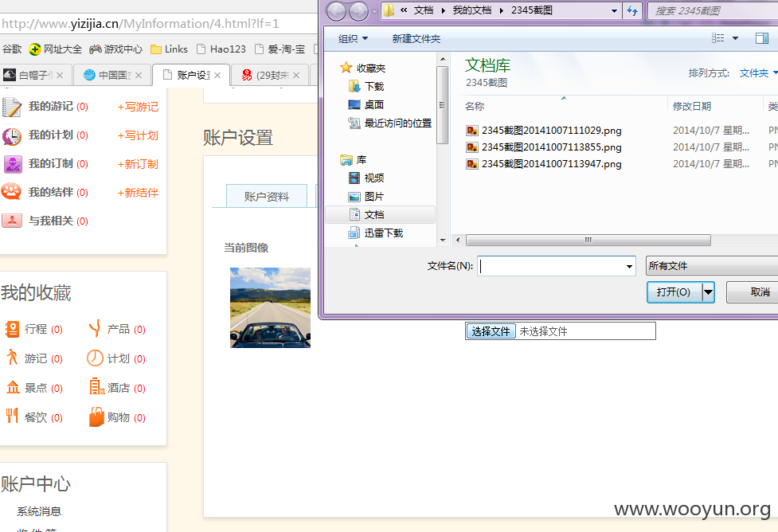This screenshot has height=532, width=778.
Task: Open 我的订制 purple icon
Action: 13,164
